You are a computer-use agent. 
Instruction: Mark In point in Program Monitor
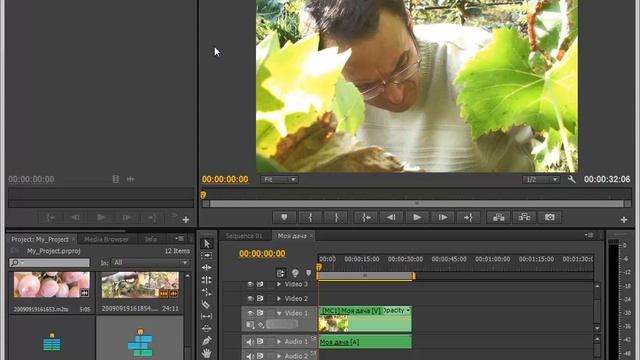310,218
